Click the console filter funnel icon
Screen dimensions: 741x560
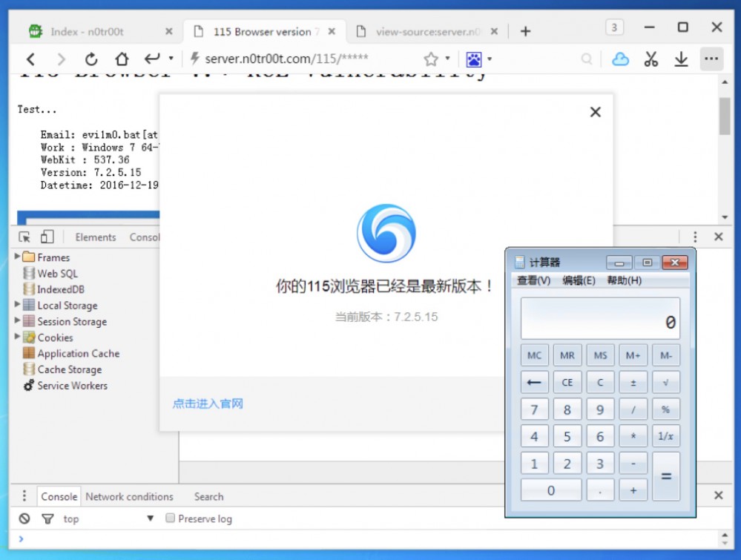click(47, 519)
